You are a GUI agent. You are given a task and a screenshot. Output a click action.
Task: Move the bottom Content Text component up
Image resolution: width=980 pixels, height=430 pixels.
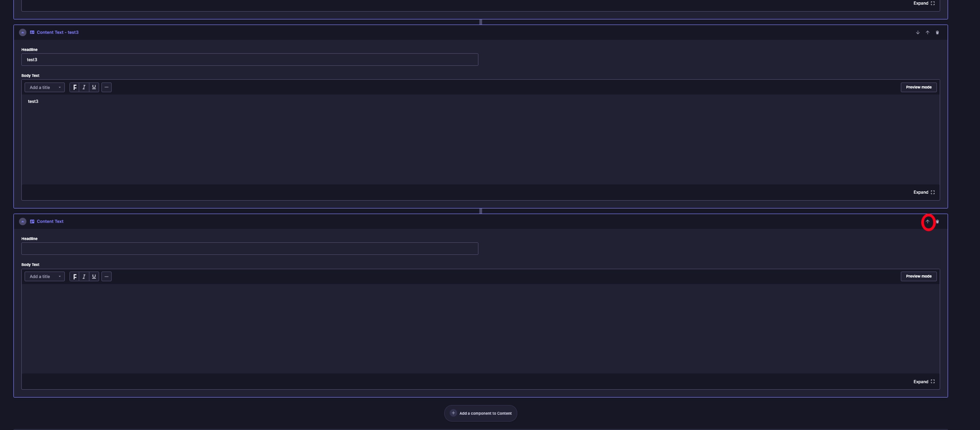(x=928, y=222)
